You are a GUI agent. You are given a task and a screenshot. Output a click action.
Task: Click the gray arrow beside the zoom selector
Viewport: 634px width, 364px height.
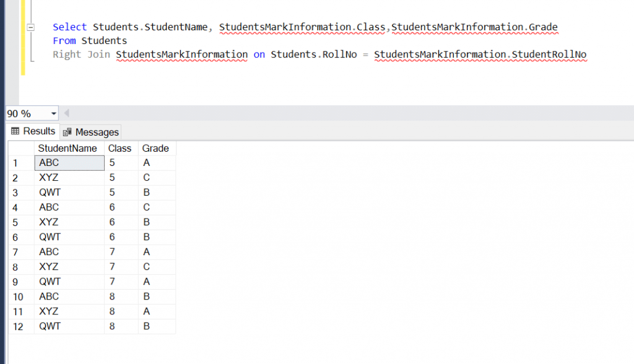[66, 113]
